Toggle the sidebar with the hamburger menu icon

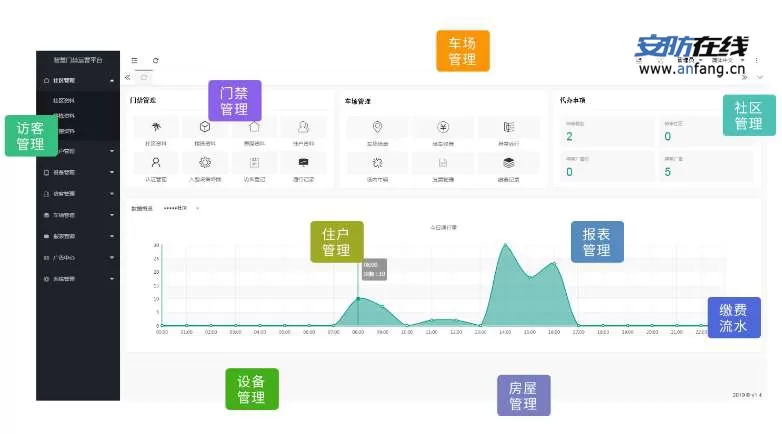coord(135,60)
